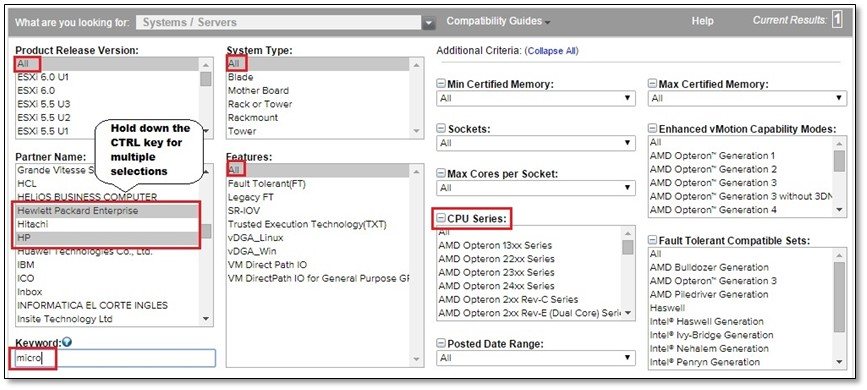867x390 pixels.
Task: Collapse the CPU Series section minus icon
Action: click(441, 219)
